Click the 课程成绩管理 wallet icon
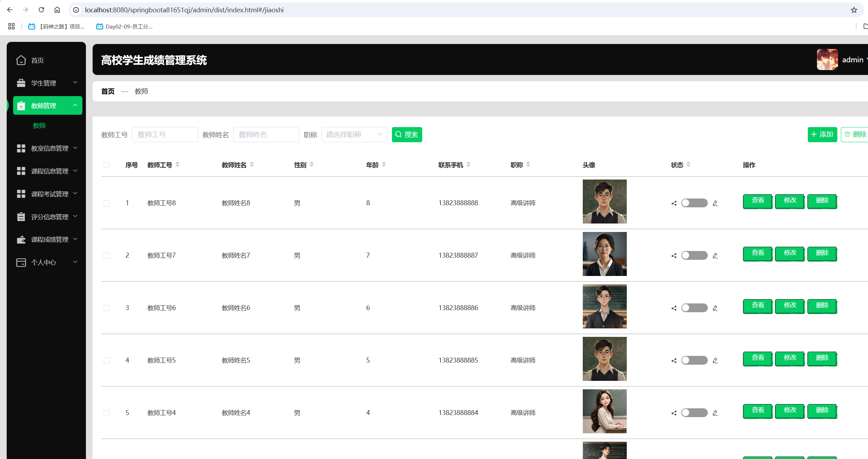868x459 pixels. (21, 240)
